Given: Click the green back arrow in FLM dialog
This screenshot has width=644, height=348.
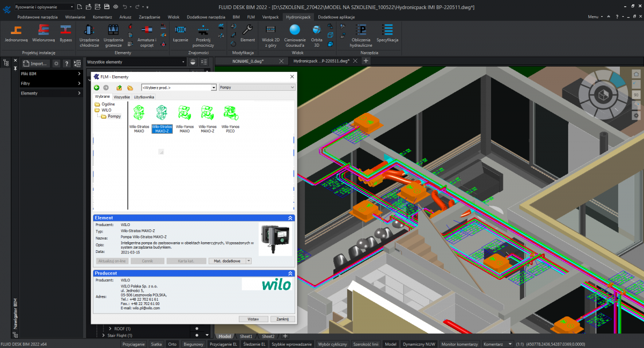Looking at the screenshot, I should tap(97, 88).
